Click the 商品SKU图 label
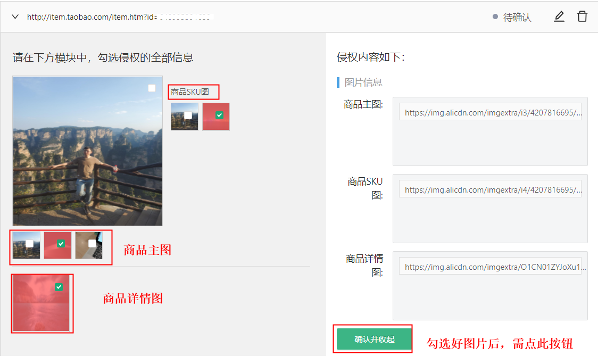Screen dimensions: 598x364 pyautogui.click(x=190, y=92)
